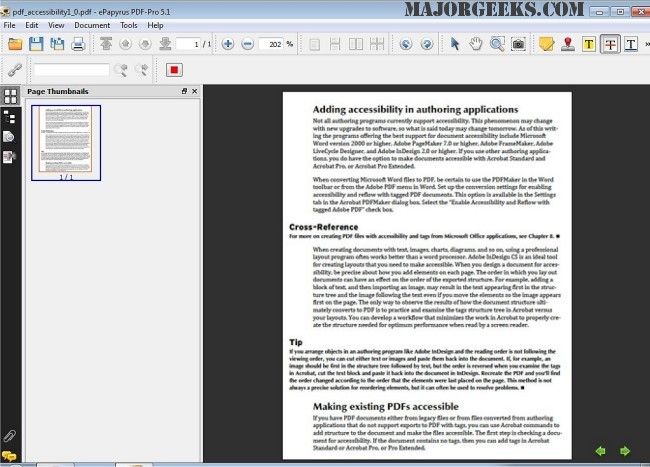Undock the Page Thumbnails panel
Image resolution: width=650 pixels, height=467 pixels.
click(x=184, y=91)
